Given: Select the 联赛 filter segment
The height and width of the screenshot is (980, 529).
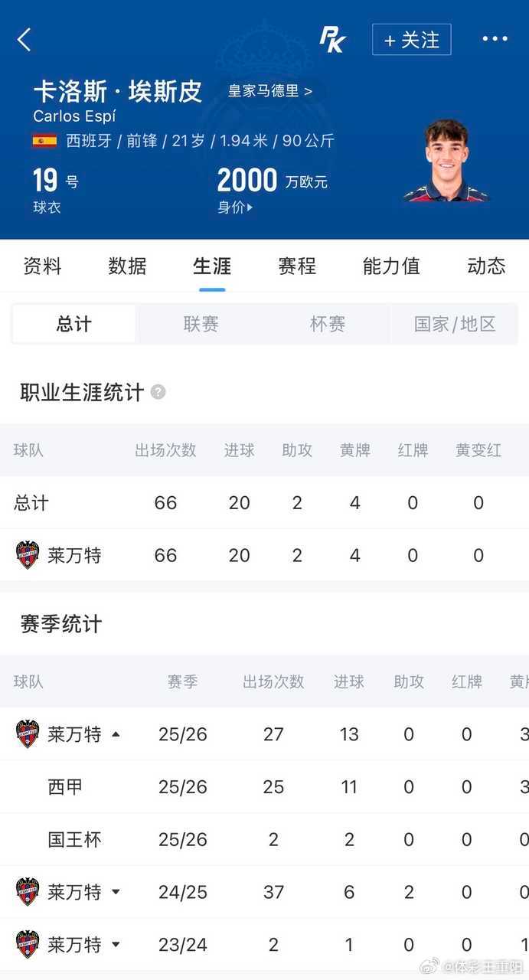Looking at the screenshot, I should click(x=201, y=324).
